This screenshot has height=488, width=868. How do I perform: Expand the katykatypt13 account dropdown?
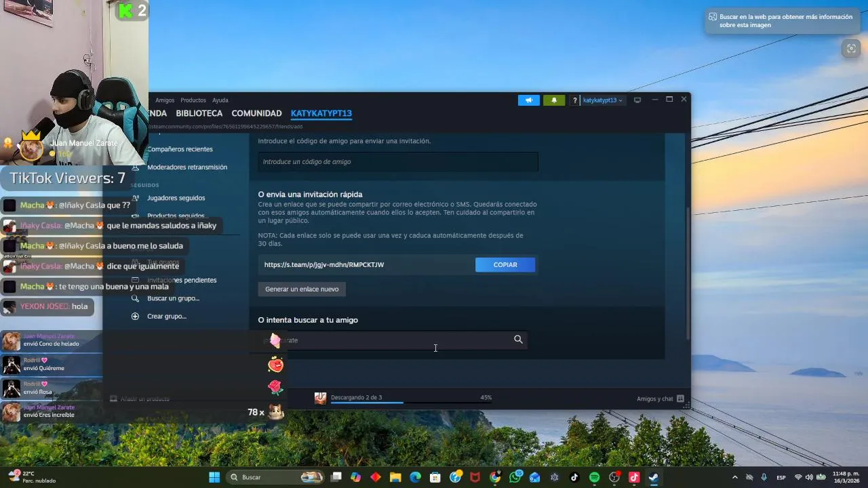click(x=602, y=100)
